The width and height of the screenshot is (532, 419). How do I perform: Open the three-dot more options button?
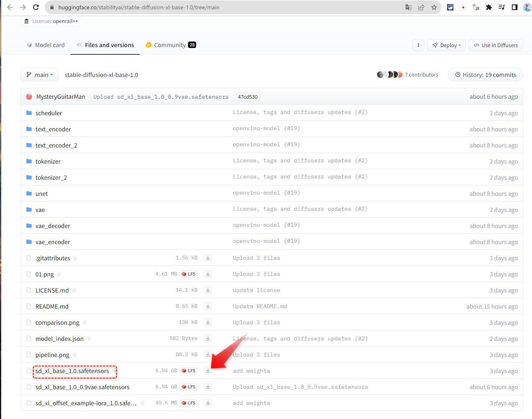click(x=418, y=45)
